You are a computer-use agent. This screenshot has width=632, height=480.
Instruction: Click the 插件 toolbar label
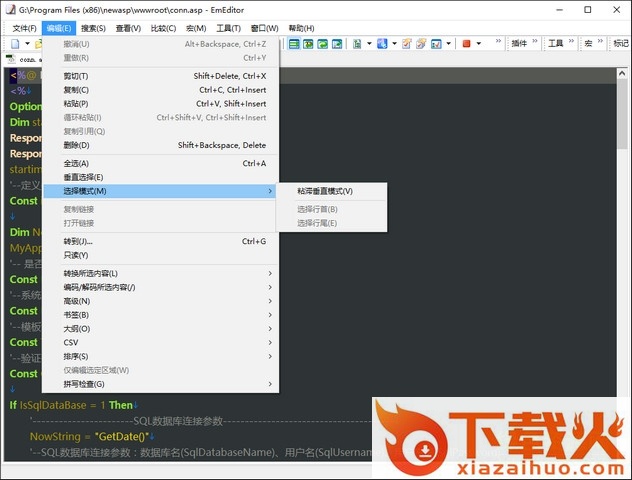(519, 43)
